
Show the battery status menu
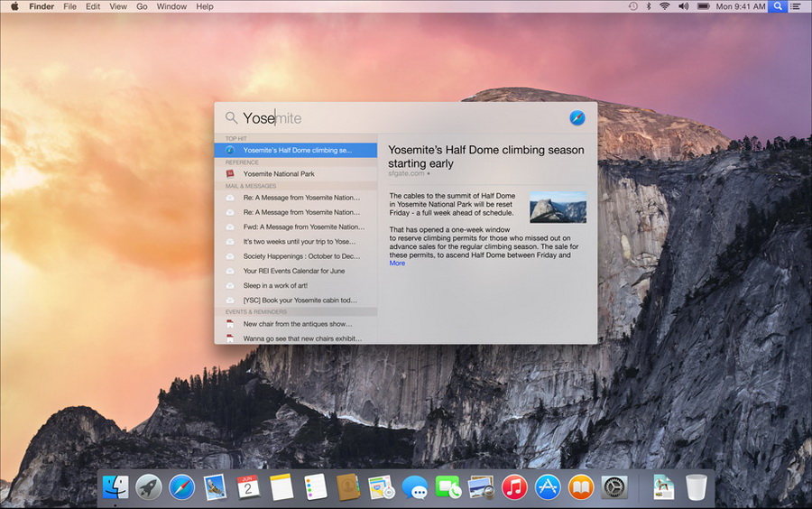click(703, 6)
